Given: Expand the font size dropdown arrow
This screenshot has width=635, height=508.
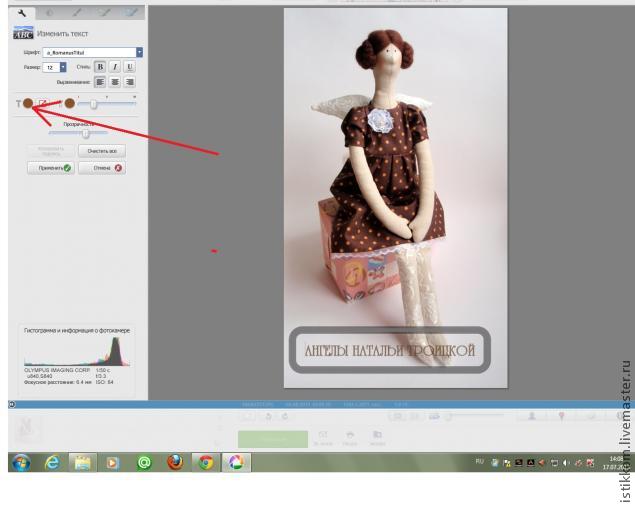Looking at the screenshot, I should point(63,67).
